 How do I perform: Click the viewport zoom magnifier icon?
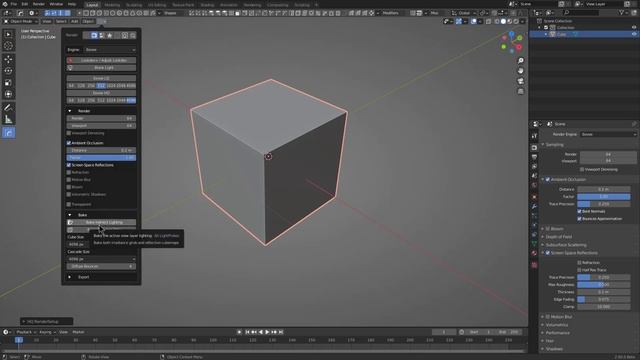520,60
